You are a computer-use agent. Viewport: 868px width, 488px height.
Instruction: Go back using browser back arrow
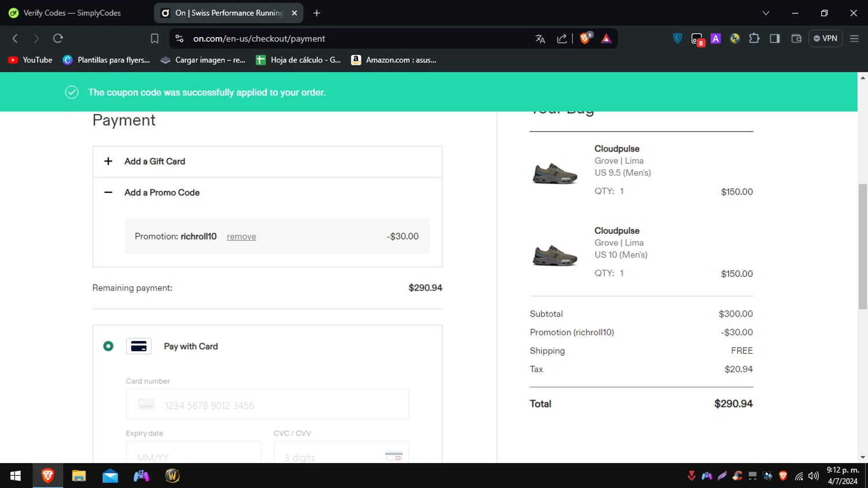pyautogui.click(x=15, y=38)
